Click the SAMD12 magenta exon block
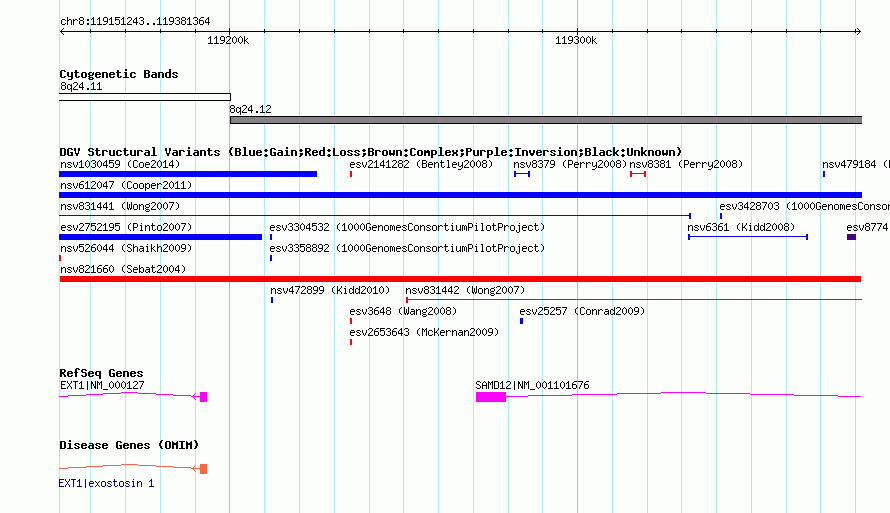890x513 pixels. point(491,397)
